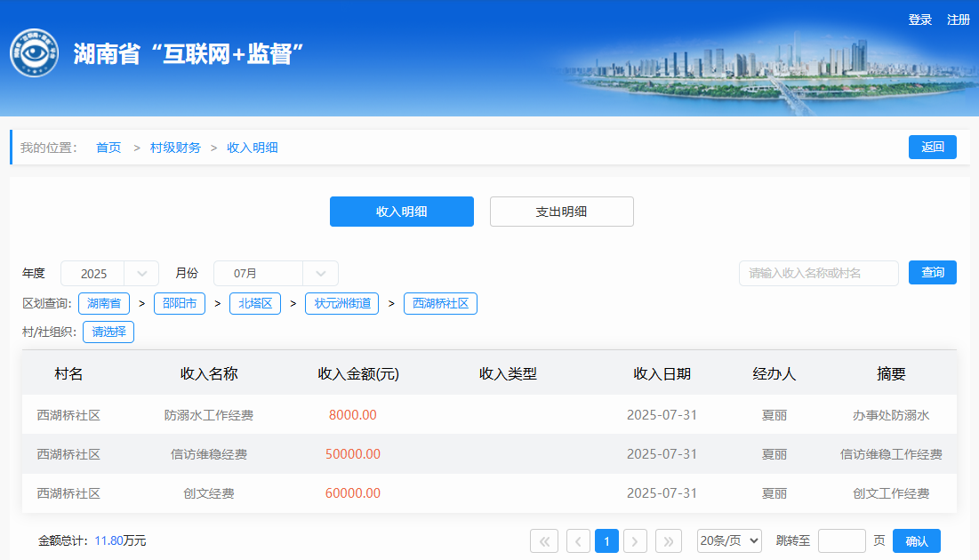Open the 登录 link

(x=919, y=20)
